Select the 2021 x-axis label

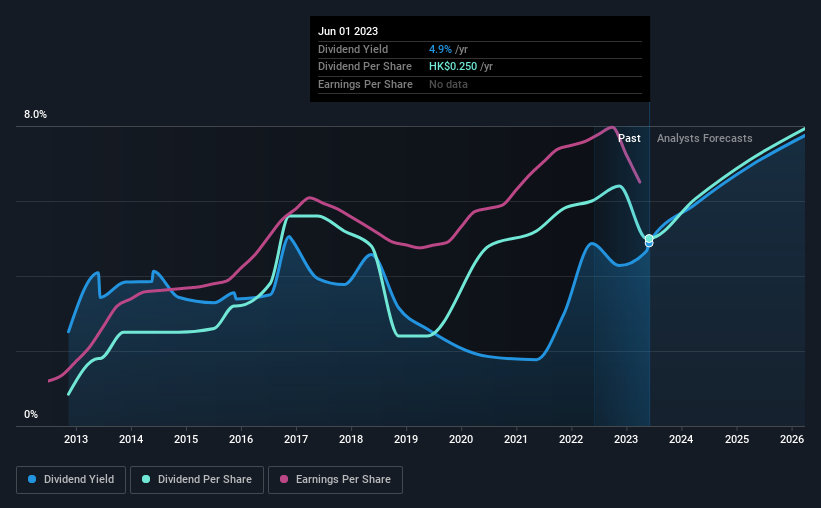click(516, 439)
